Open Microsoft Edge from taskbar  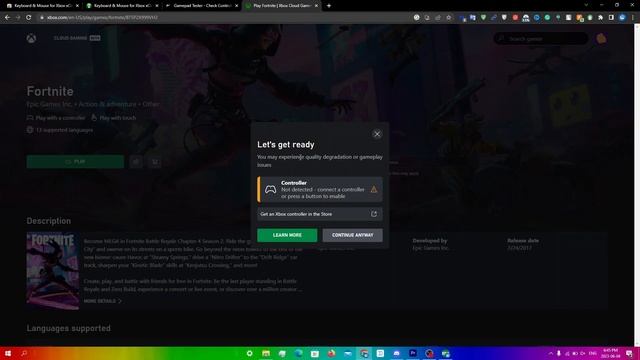click(298, 353)
